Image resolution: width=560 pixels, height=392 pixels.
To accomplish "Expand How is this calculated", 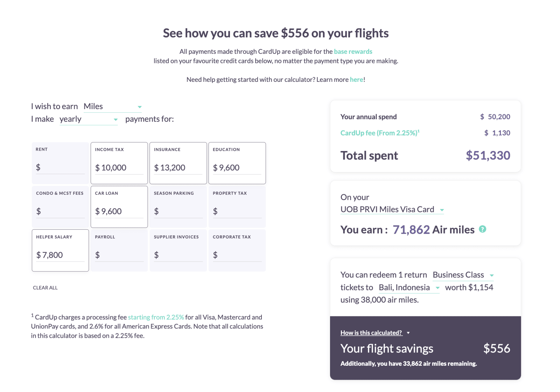I will [375, 333].
